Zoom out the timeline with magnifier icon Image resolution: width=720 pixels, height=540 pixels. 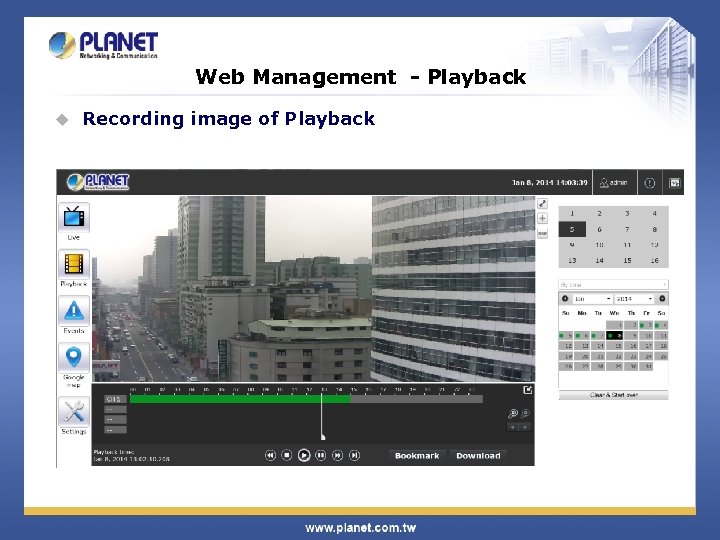tap(525, 414)
